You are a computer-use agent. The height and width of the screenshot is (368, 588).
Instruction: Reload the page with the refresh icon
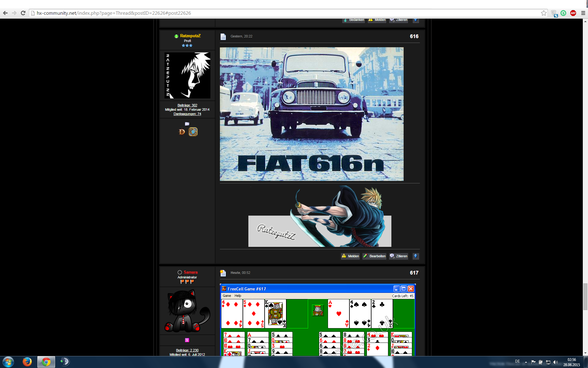click(x=23, y=13)
